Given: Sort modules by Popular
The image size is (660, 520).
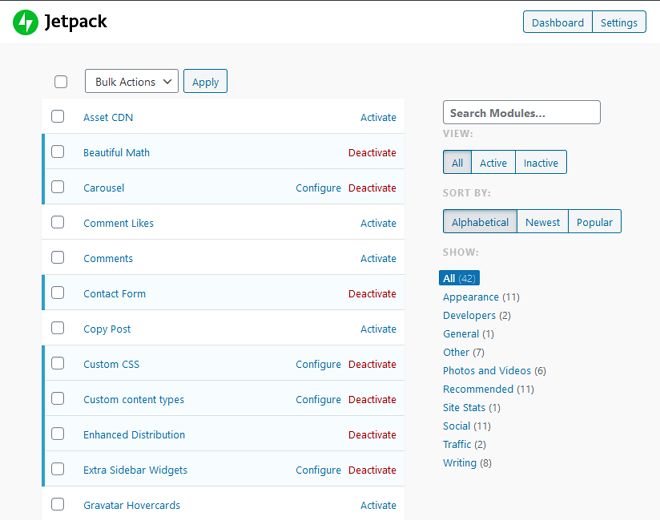Looking at the screenshot, I should click(594, 221).
